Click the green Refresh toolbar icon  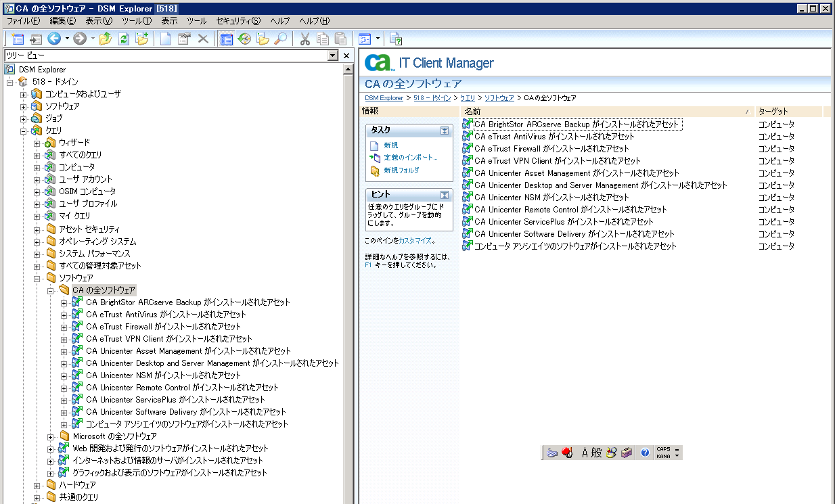[x=123, y=39]
